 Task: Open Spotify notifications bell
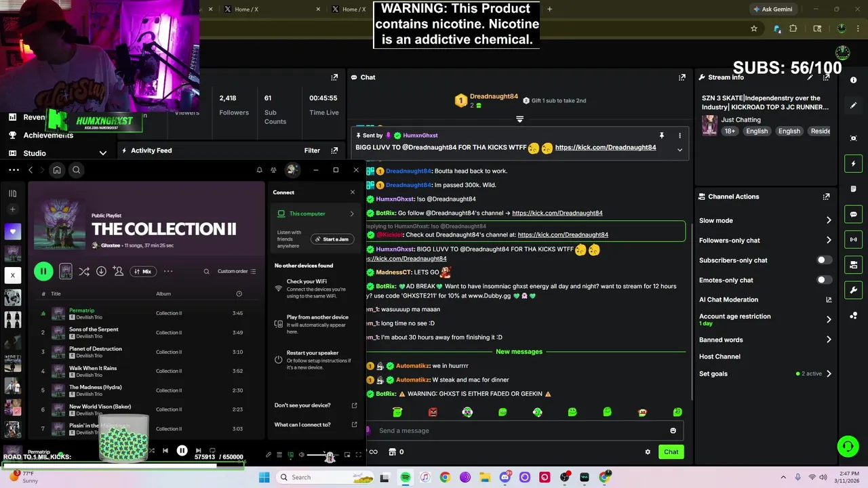click(259, 170)
